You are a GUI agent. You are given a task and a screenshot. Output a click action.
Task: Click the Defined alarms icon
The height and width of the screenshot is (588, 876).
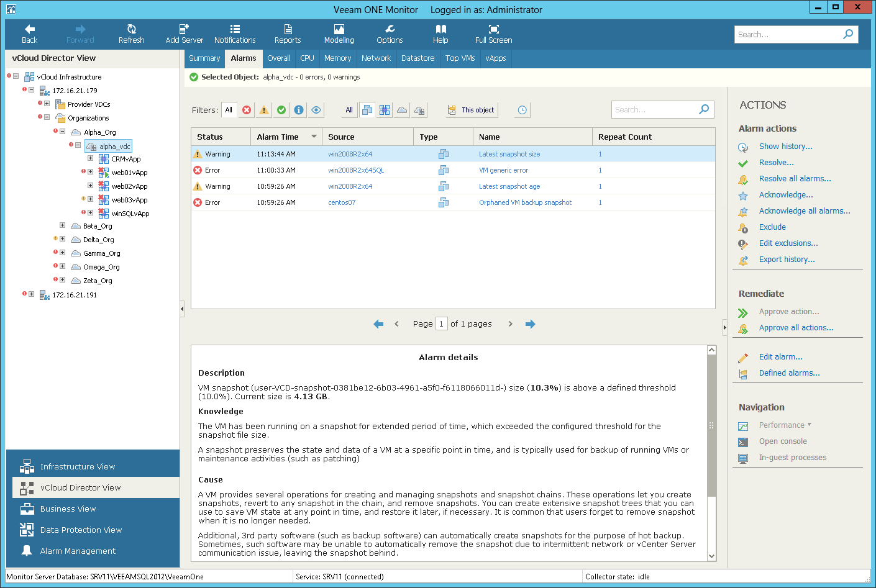pos(743,374)
